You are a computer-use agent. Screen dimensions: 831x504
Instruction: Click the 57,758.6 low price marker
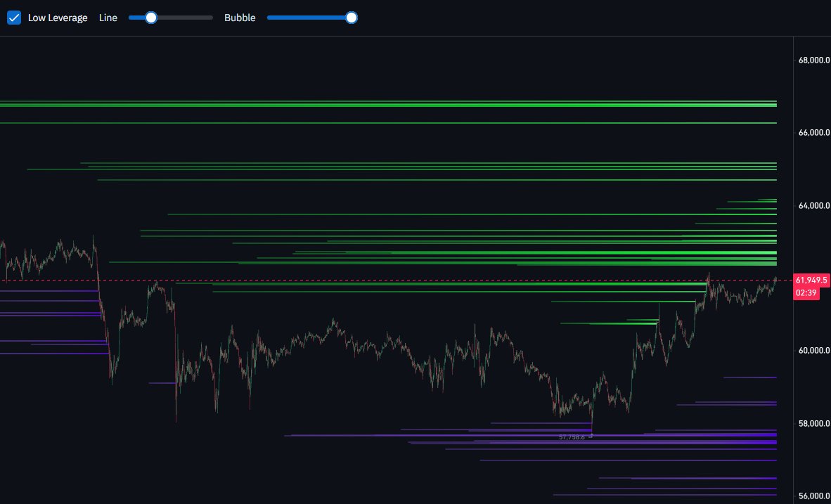click(572, 437)
